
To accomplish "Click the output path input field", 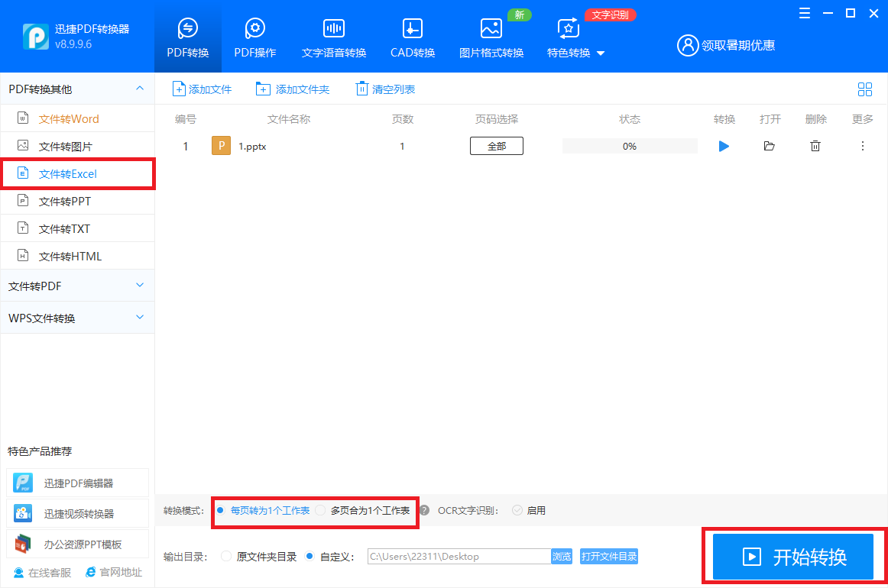I will coord(459,556).
